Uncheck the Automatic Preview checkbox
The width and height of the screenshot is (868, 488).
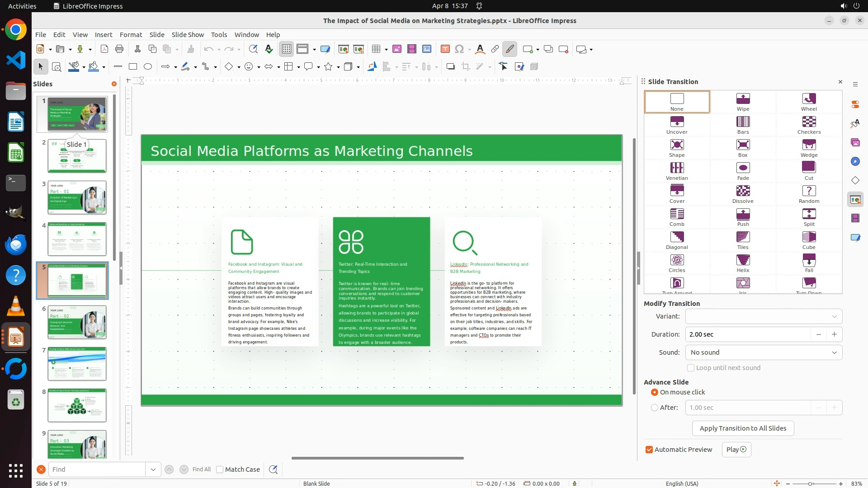point(649,450)
